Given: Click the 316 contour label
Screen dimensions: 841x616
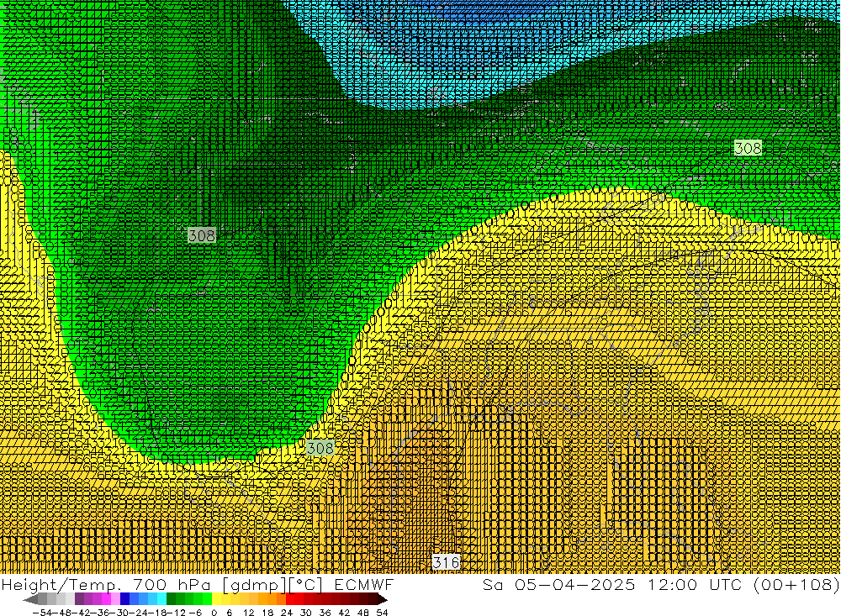Looking at the screenshot, I should [446, 562].
